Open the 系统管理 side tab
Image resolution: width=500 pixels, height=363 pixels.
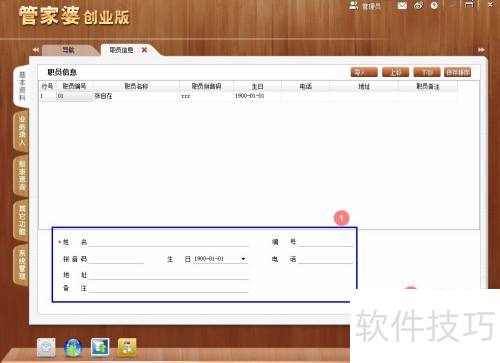22,265
